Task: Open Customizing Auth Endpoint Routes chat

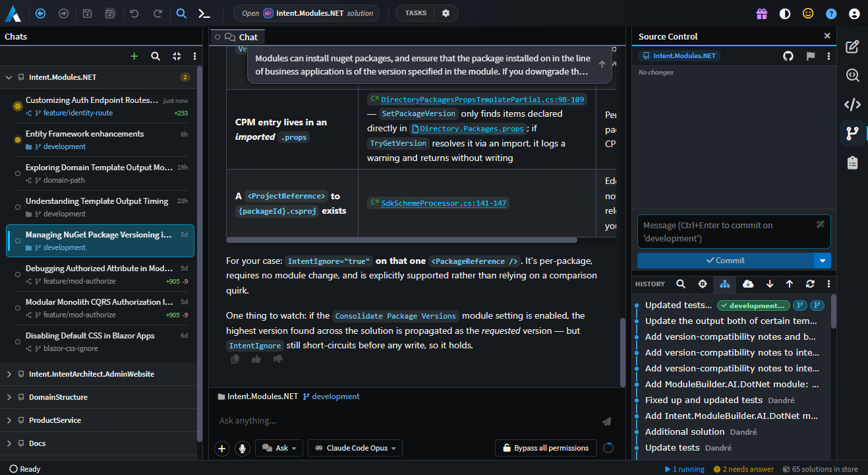Action: point(100,106)
